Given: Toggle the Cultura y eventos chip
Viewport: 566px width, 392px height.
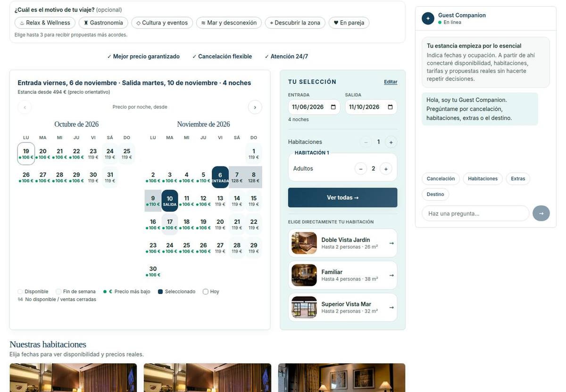Looking at the screenshot, I should pos(162,23).
